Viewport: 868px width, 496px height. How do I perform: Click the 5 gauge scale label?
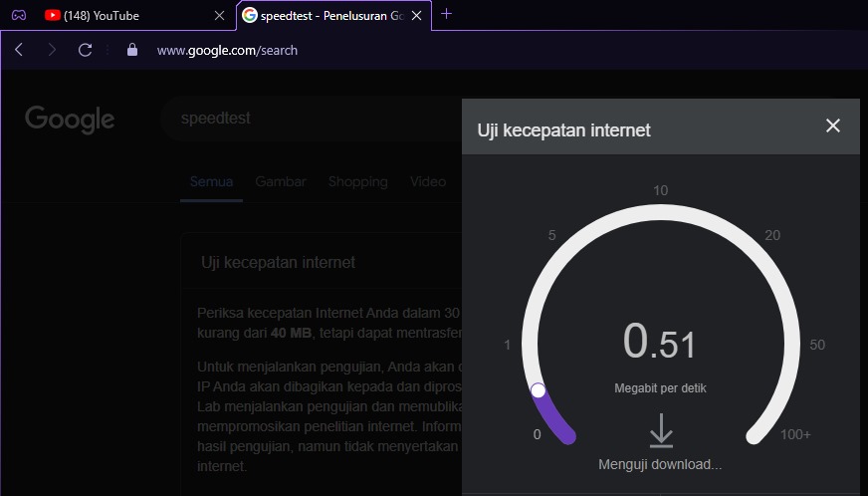pos(551,235)
